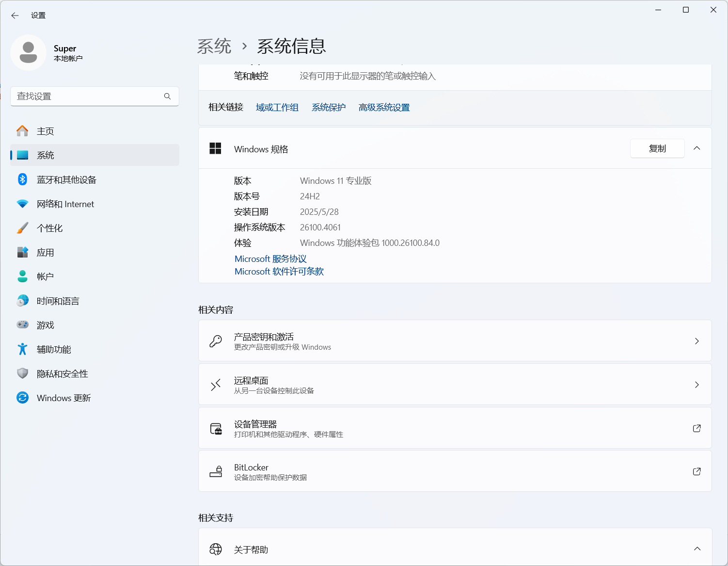
Task: Click the 游戏 controller icon
Action: point(22,324)
